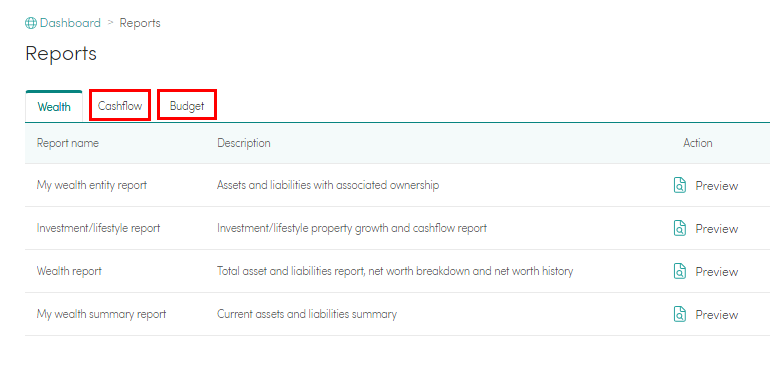Select the Investment/lifestyle report name

pos(98,228)
